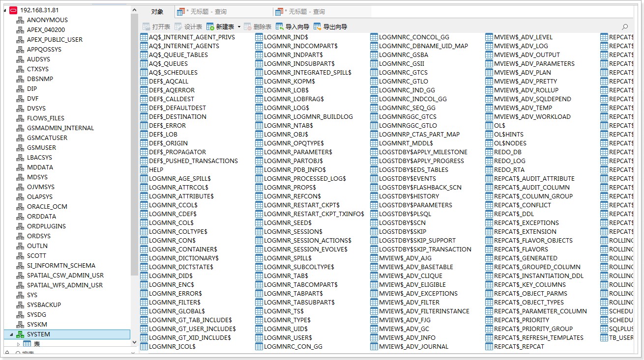
Task: Click the sidebar scrollbar down arrow
Action: click(x=134, y=352)
